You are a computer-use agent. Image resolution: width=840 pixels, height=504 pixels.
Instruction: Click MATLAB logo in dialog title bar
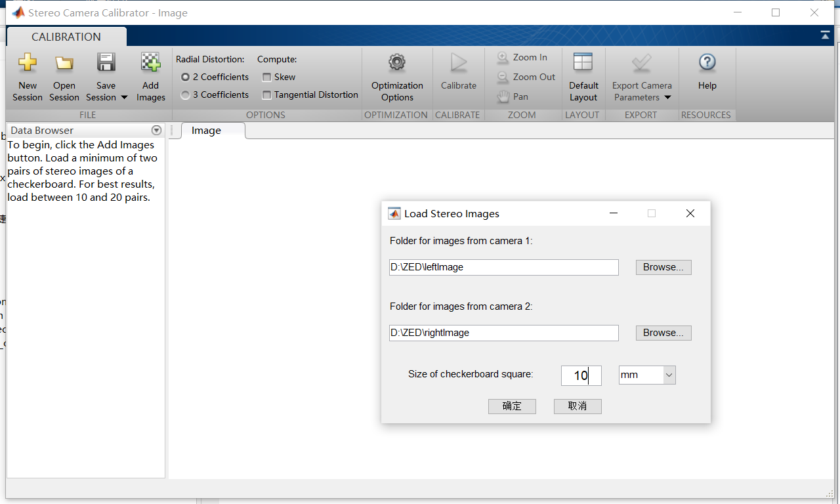[394, 213]
